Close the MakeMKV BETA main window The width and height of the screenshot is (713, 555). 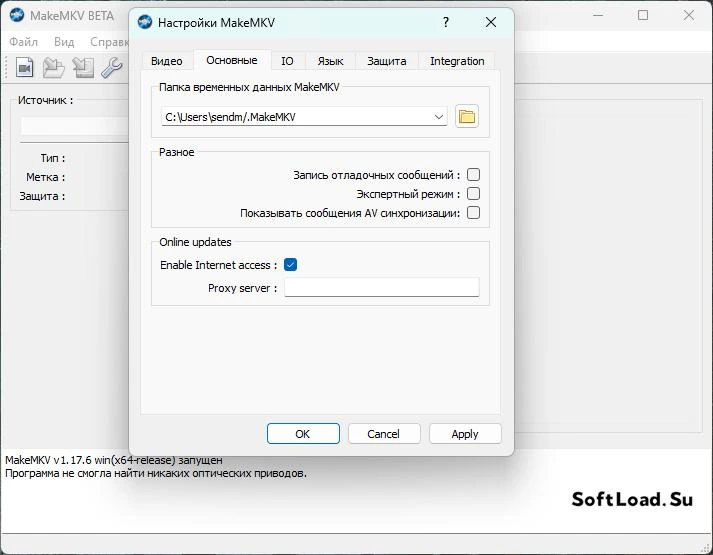tap(688, 15)
